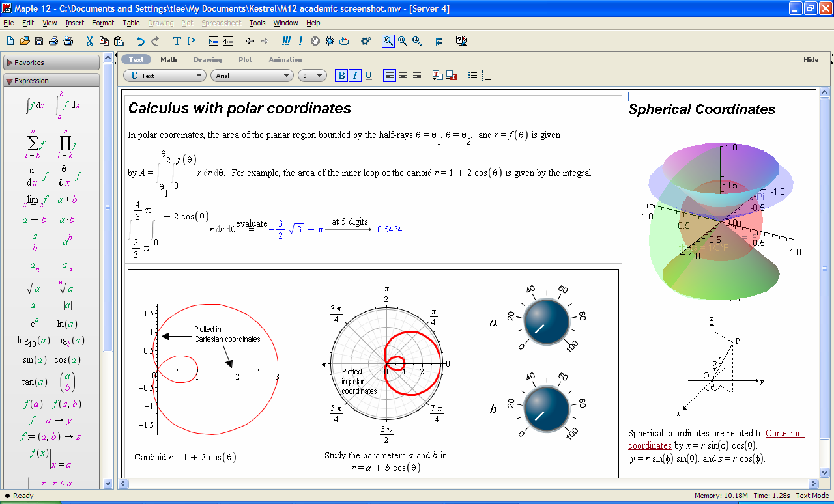This screenshot has width=834, height=504.
Task: Outdent the section with the toolbar icon
Action: point(228,41)
